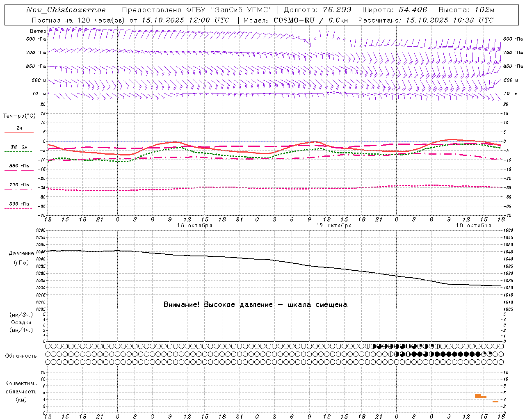
Task: Click "1045" on the left pressure axis
Action: point(41,252)
